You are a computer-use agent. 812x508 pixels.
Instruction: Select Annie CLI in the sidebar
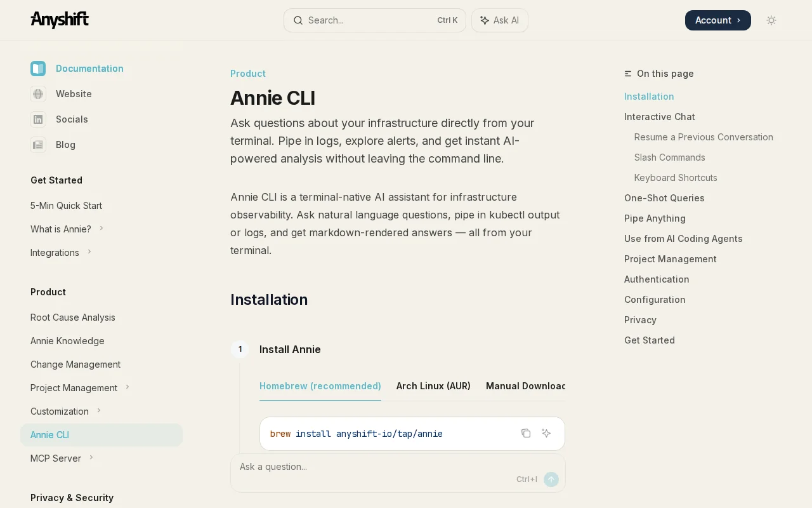point(101,435)
